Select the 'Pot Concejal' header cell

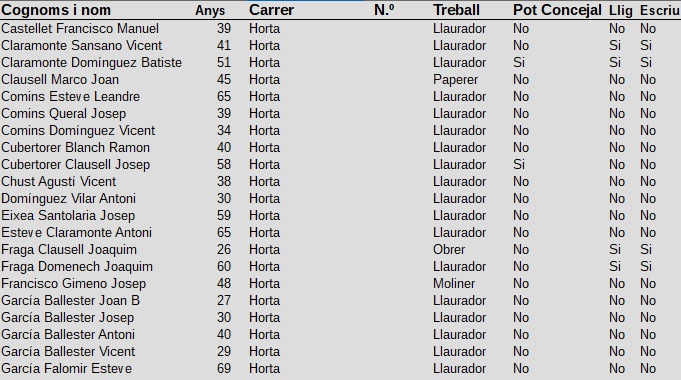(557, 10)
